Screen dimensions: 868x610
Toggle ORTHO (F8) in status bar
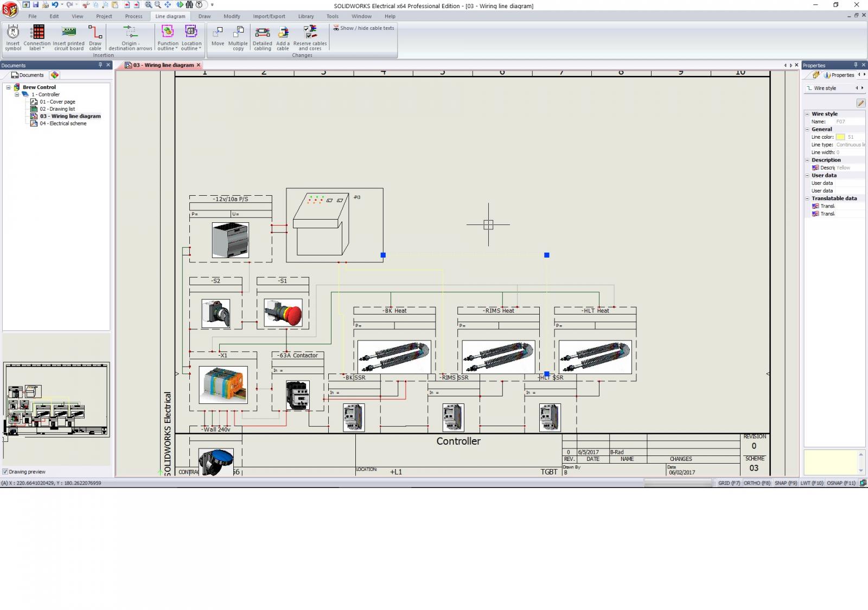(757, 483)
